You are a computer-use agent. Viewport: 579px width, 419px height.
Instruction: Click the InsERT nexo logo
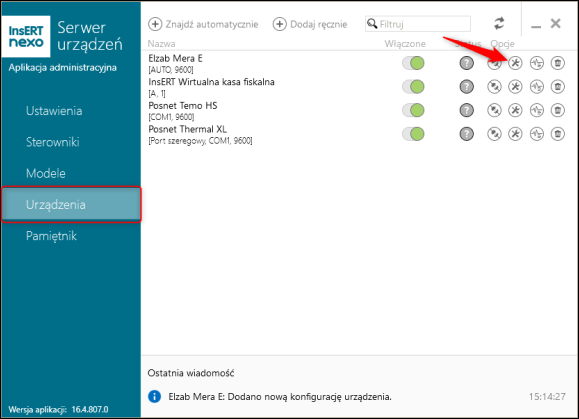(x=26, y=37)
